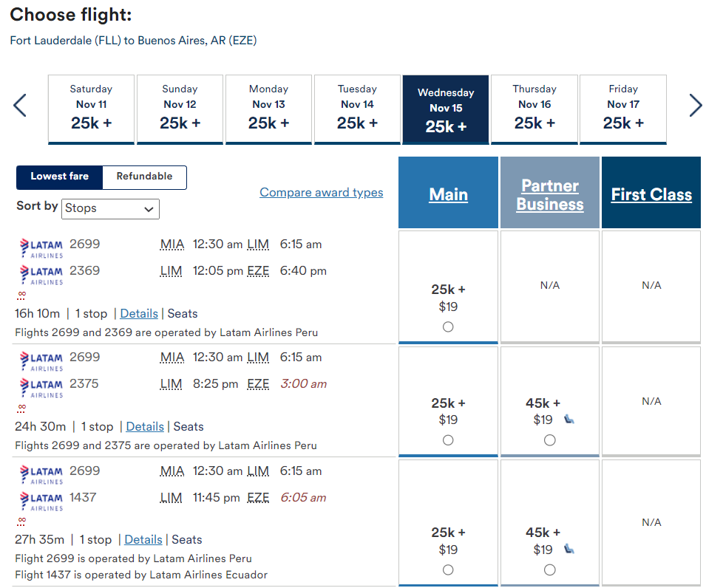Go to previous dates with left arrow
This screenshot has width=723, height=588.
tap(20, 106)
